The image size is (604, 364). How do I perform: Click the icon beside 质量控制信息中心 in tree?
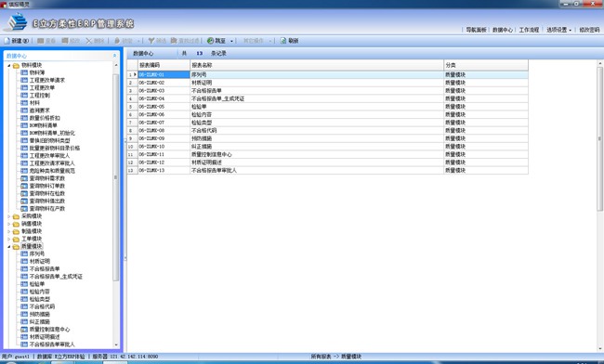(x=24, y=330)
